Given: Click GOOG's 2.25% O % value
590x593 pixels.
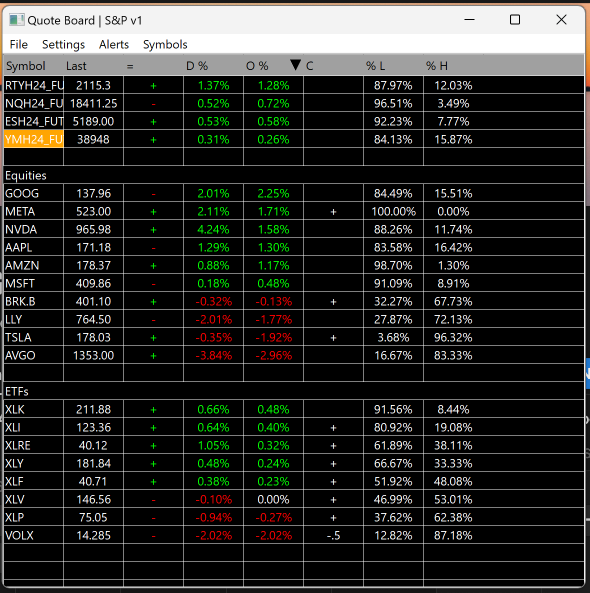Looking at the screenshot, I should coord(273,193).
